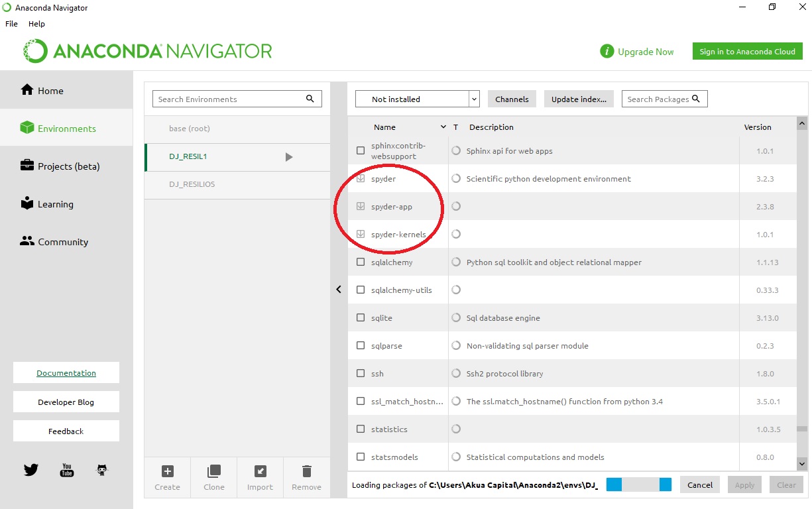
Task: Click the T column header
Action: (x=455, y=127)
